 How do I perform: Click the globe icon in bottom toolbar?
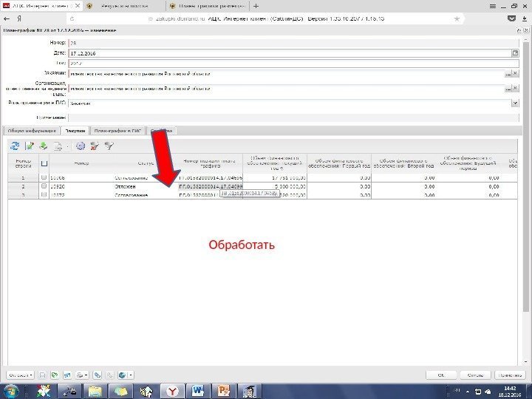pyautogui.click(x=122, y=375)
